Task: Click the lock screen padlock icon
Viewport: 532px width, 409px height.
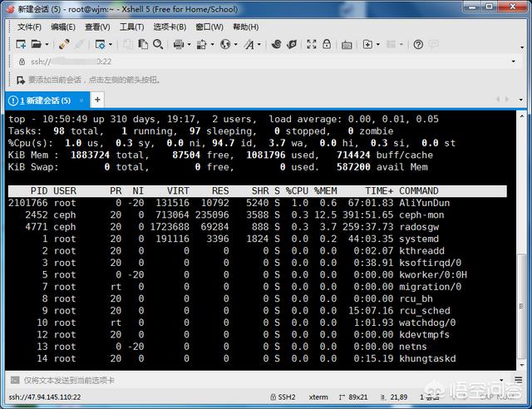Action: tap(327, 44)
